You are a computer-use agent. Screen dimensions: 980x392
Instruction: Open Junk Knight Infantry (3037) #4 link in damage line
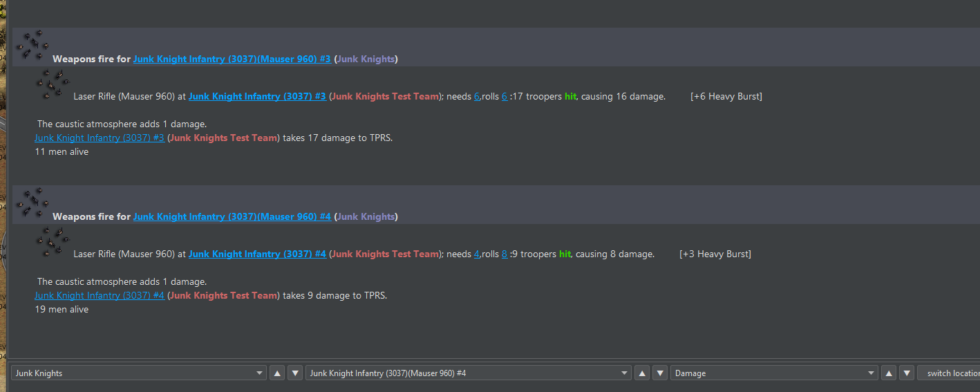pyautogui.click(x=100, y=296)
